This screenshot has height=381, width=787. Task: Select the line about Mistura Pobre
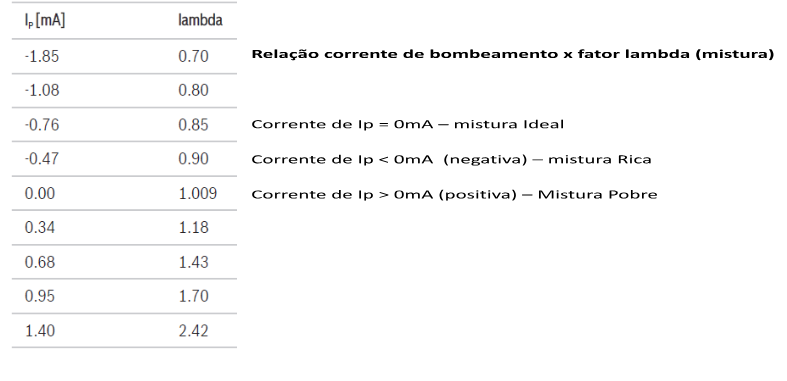point(454,194)
